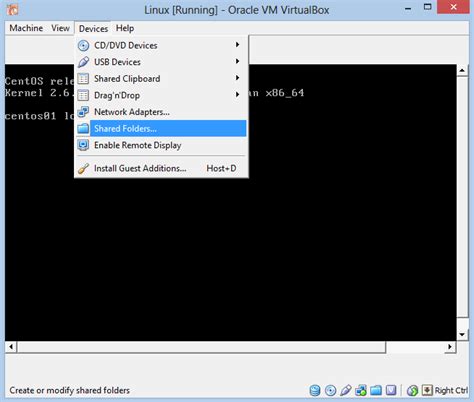Open the View menu
474x402 pixels.
(60, 28)
